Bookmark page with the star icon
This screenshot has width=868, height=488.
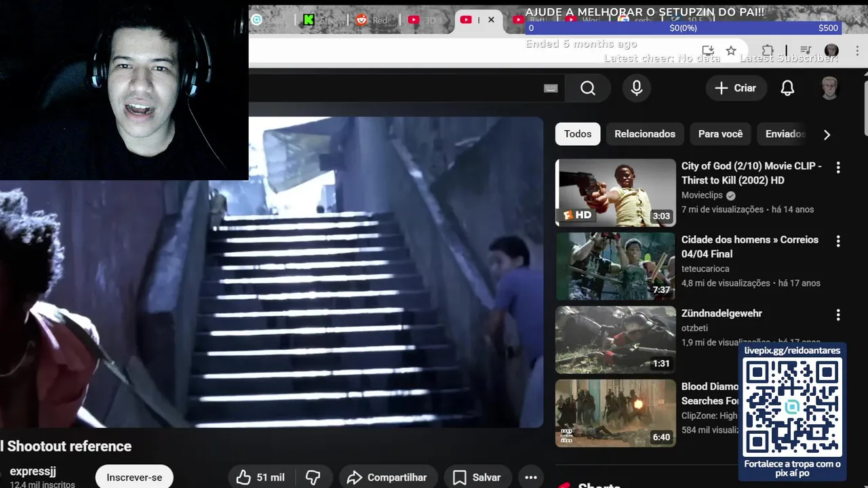coord(730,51)
